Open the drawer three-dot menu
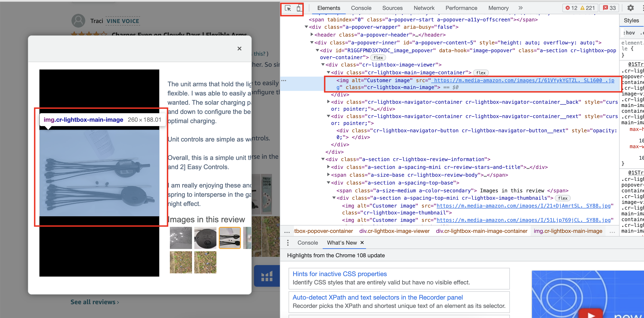This screenshot has height=318, width=644. pyautogui.click(x=288, y=243)
